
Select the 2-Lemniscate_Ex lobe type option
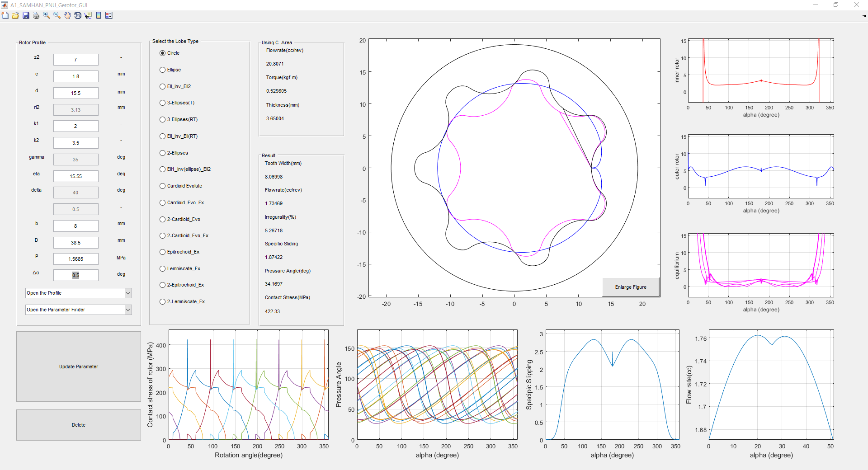(x=163, y=302)
